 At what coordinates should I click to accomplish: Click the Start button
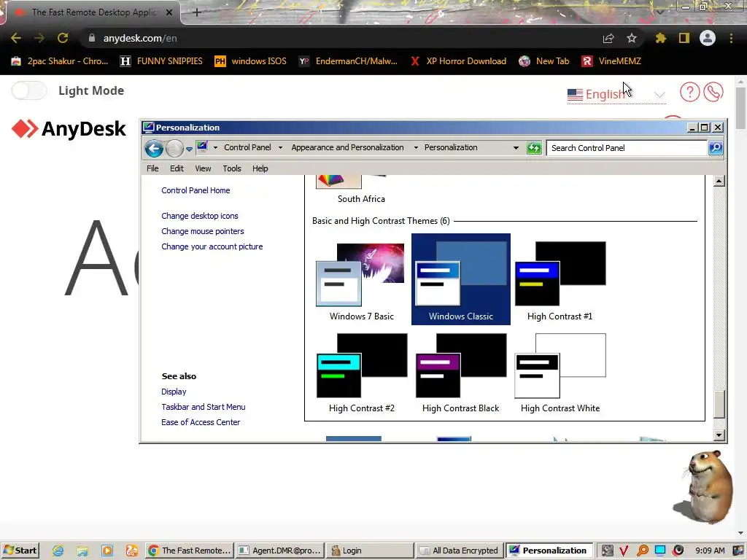click(20, 551)
